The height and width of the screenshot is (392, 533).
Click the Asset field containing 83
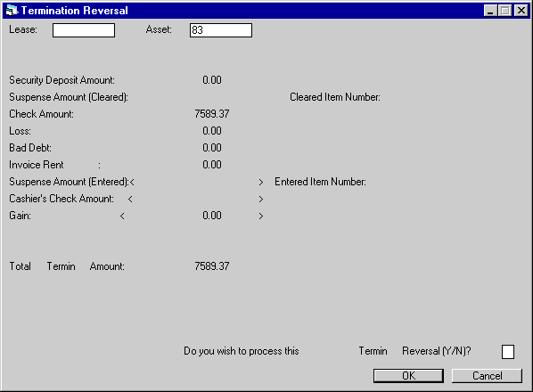[221, 30]
